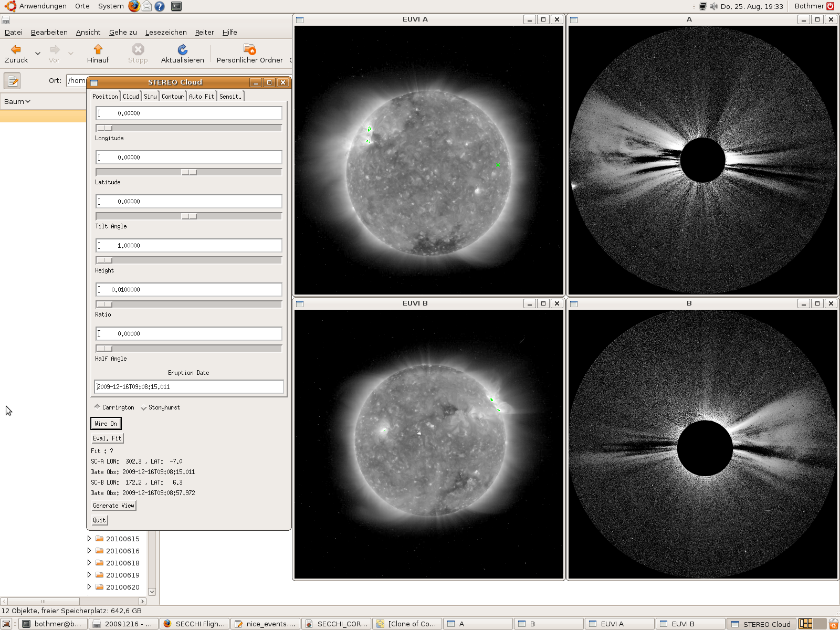Click the Longitude value field
840x630 pixels.
pyautogui.click(x=189, y=113)
